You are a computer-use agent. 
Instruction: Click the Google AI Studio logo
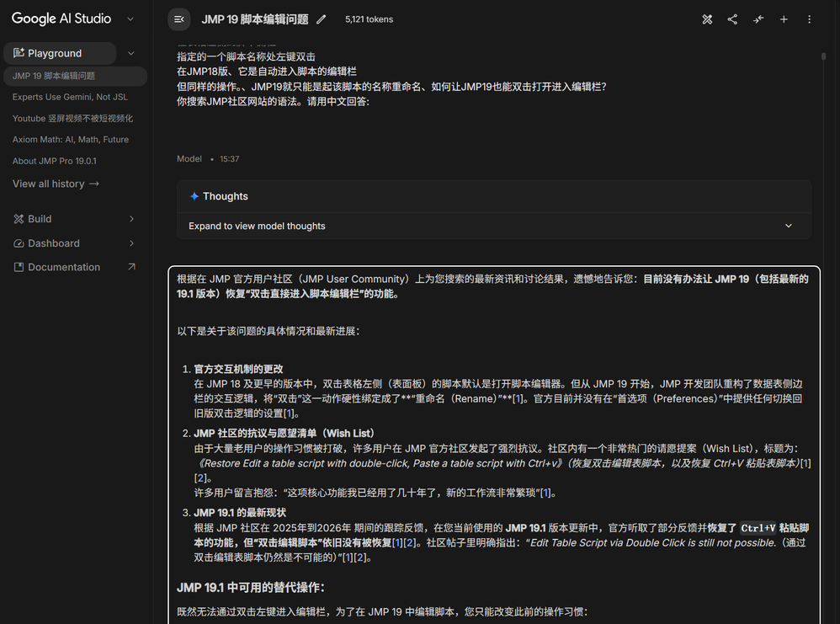point(61,19)
